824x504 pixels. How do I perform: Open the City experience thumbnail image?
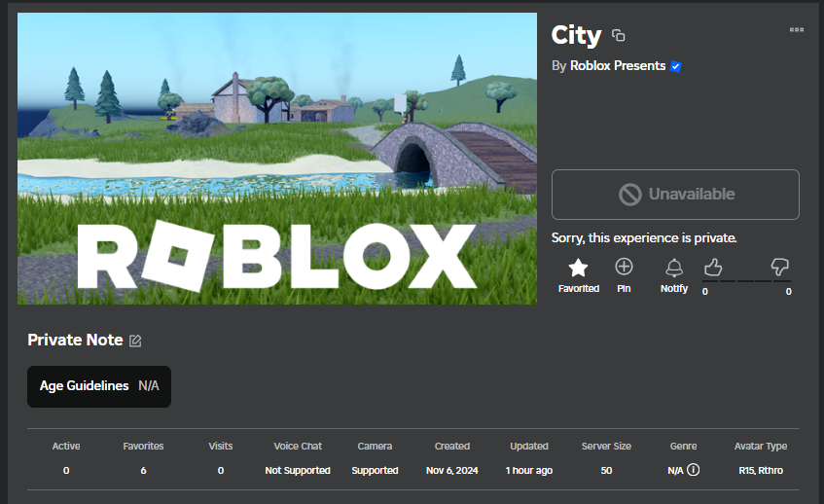277,159
